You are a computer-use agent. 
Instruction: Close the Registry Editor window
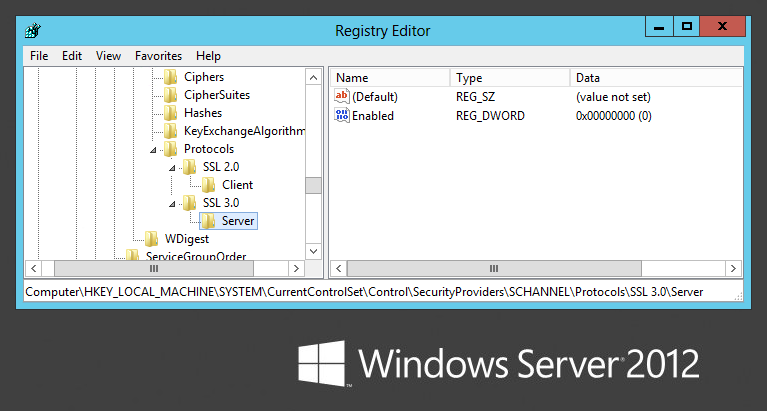click(722, 26)
